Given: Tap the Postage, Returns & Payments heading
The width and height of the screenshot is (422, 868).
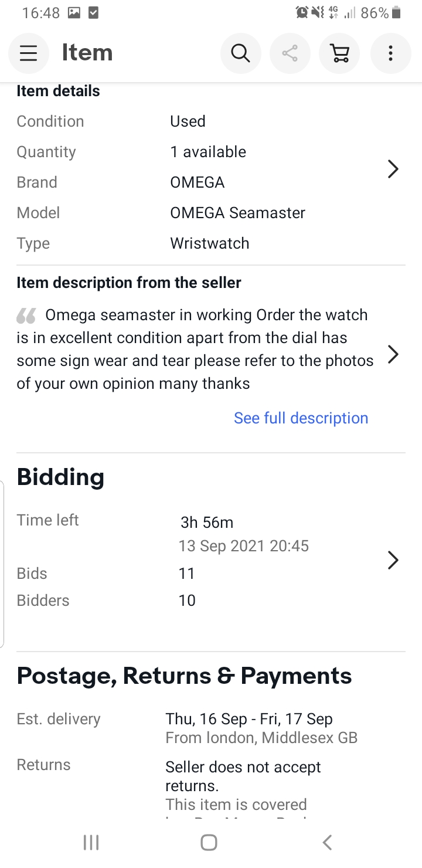Looking at the screenshot, I should click(184, 676).
